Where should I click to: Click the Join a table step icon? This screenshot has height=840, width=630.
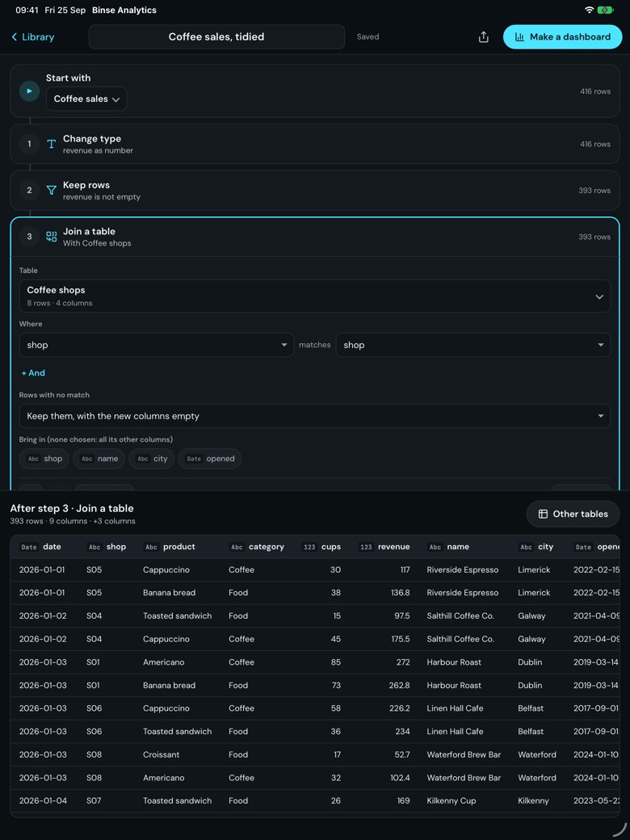click(x=52, y=236)
